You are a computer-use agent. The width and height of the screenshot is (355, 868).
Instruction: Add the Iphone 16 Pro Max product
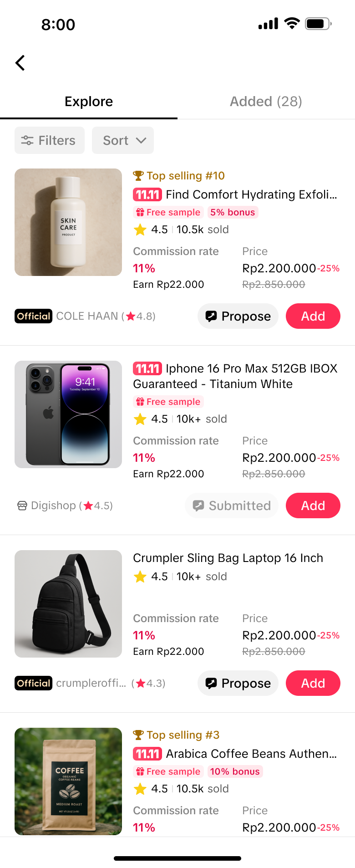(313, 505)
